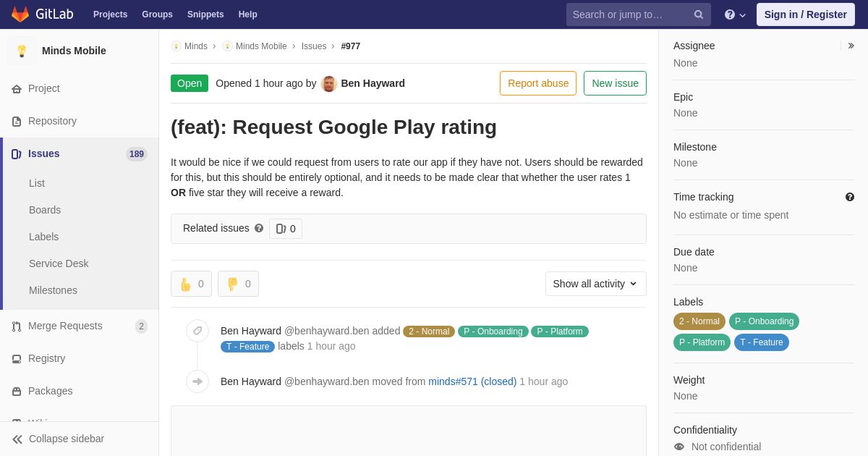The width and height of the screenshot is (868, 456).
Task: Go to Issues List
Action: (37, 183)
